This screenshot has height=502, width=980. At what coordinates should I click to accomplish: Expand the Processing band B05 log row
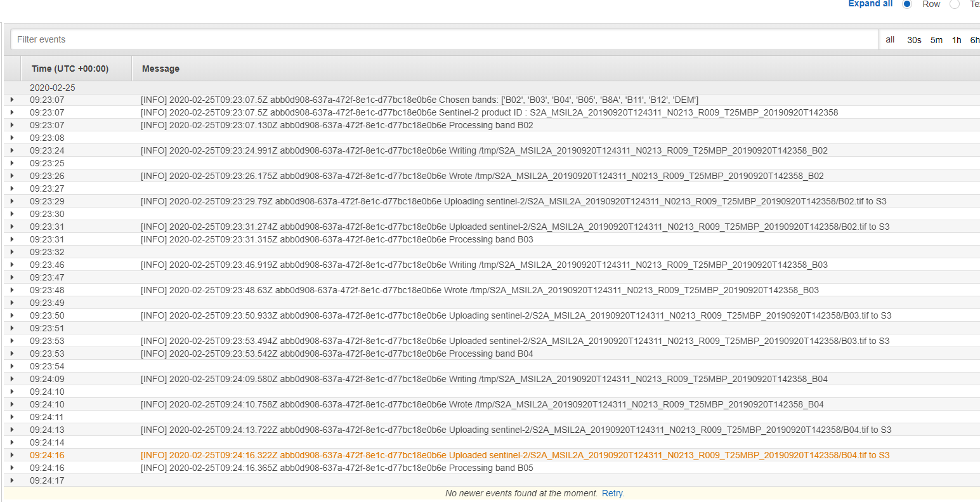pyautogui.click(x=12, y=468)
